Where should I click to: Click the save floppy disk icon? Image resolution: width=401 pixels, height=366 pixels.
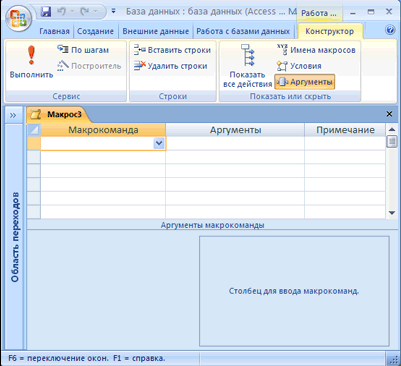46,12
